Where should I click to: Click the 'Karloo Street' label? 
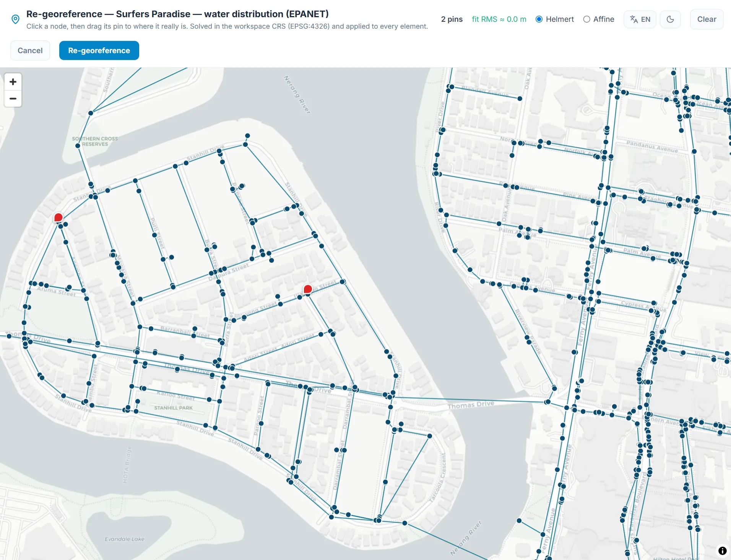coord(175,395)
